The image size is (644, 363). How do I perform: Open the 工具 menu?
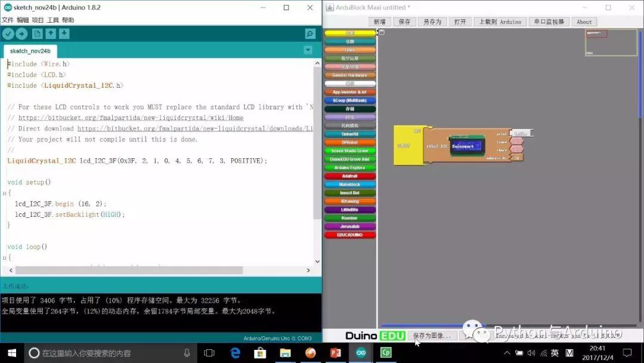click(53, 20)
